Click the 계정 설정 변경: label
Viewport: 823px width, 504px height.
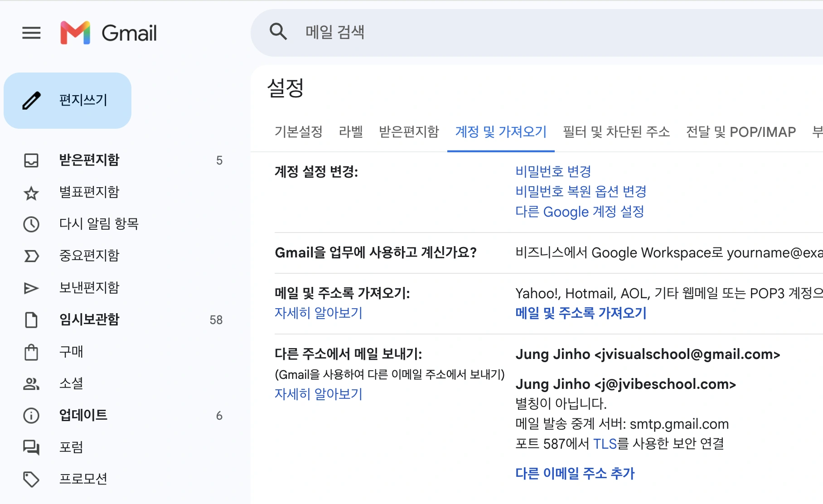pos(316,171)
